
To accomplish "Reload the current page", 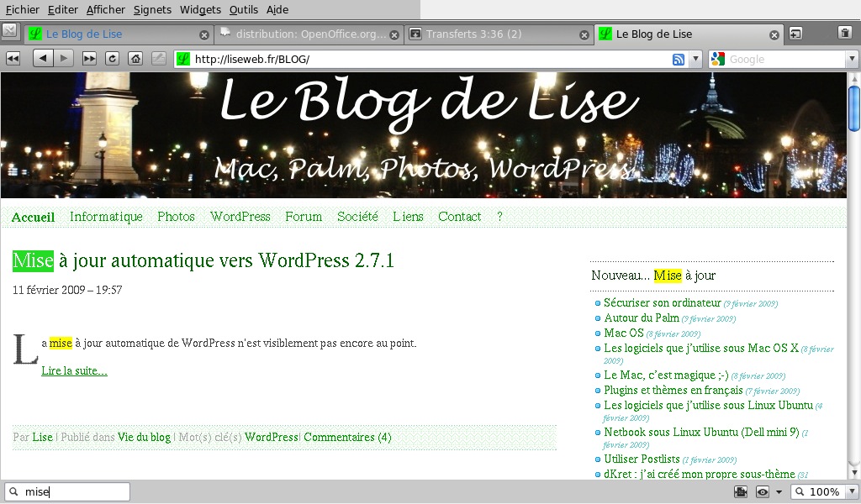I will pyautogui.click(x=112, y=59).
